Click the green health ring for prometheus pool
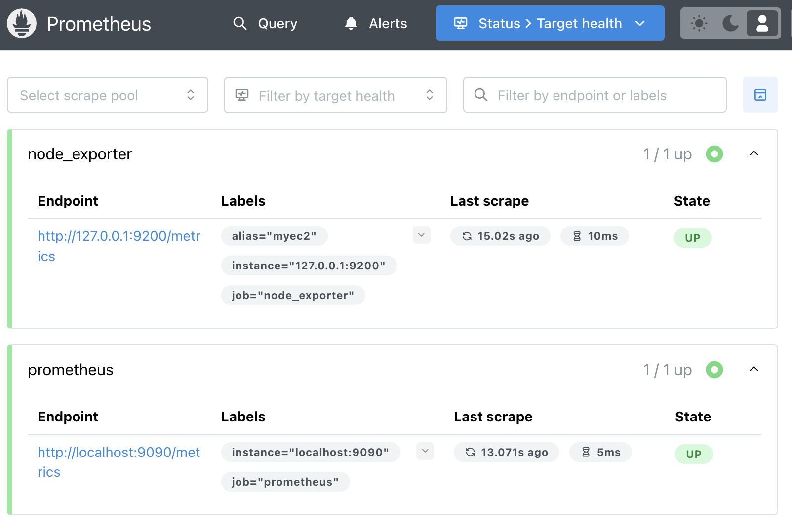This screenshot has width=792, height=532. (714, 370)
